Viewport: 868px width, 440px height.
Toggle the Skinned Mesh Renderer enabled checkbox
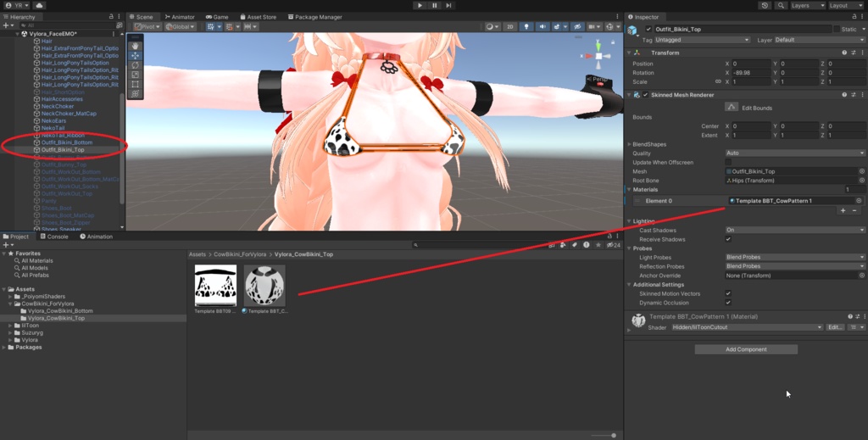coord(645,95)
